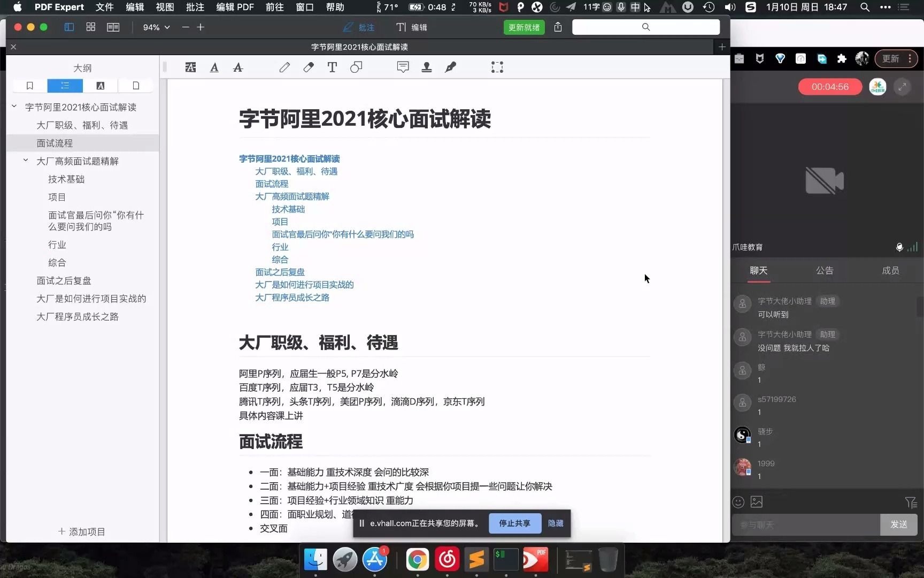
Task: Click the 更新 button in browser toolbar
Action: pyautogui.click(x=896, y=59)
